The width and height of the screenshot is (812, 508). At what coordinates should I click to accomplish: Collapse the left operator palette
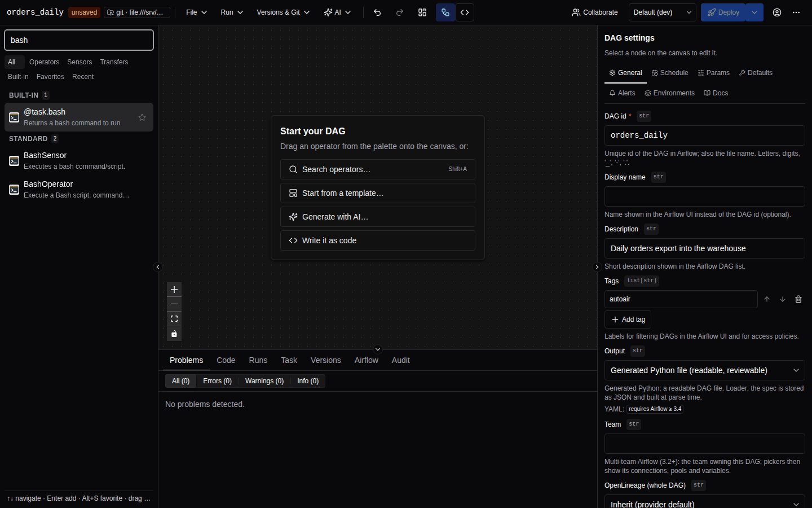tap(158, 267)
